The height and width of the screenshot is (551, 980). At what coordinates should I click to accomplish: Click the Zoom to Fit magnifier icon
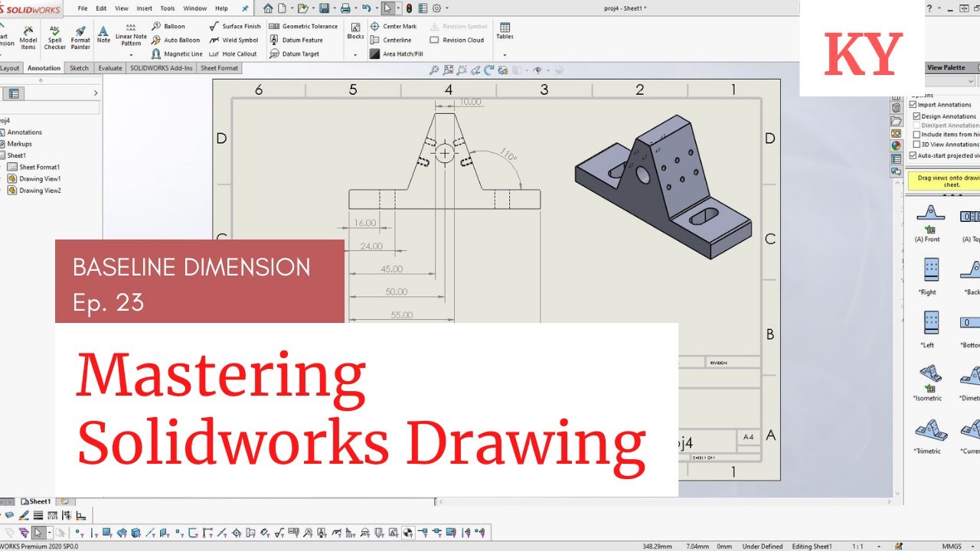434,70
